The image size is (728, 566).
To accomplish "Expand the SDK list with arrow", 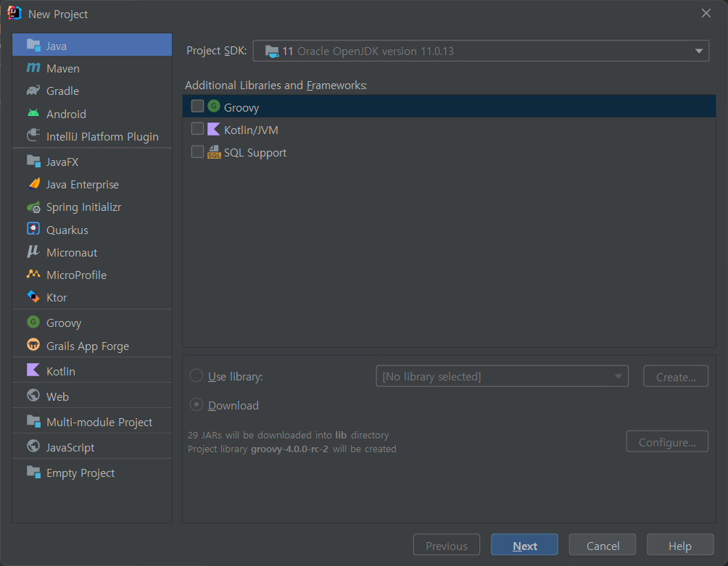I will 698,51.
